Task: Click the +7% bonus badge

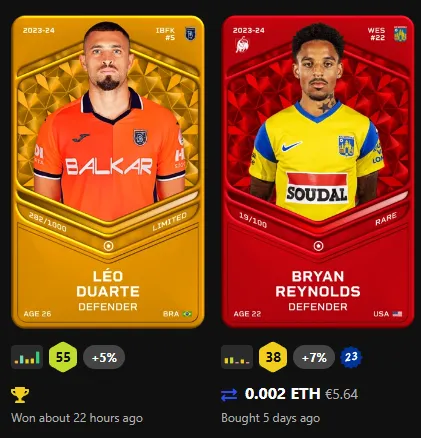Action: [x=314, y=357]
